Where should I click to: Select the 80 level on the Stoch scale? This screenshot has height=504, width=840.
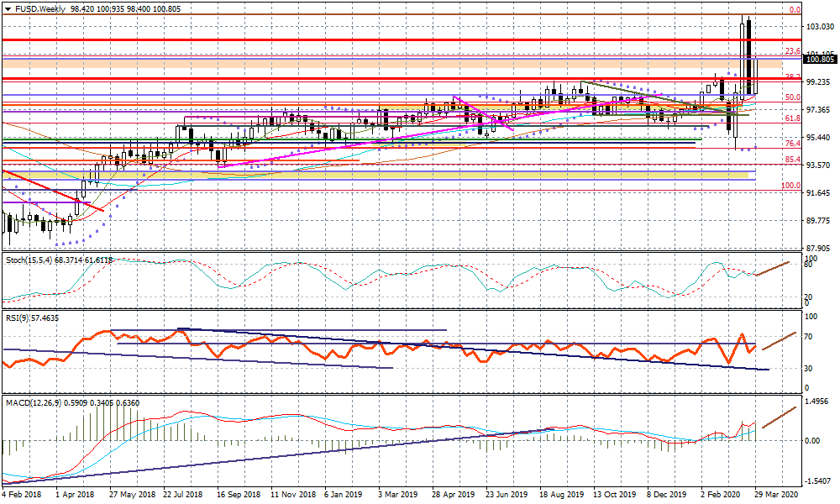[809, 265]
